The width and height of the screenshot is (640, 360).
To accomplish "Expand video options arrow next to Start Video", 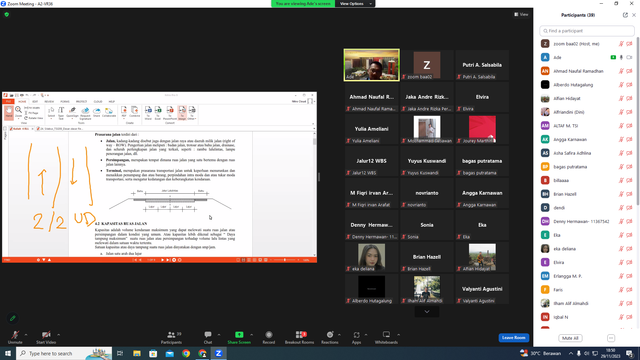I will click(x=58, y=335).
